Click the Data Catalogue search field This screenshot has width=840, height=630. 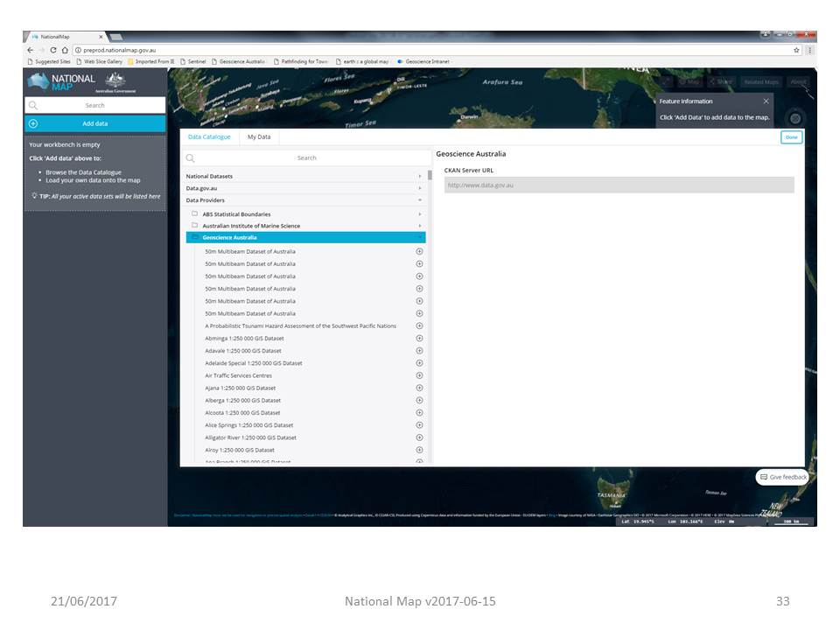point(306,158)
